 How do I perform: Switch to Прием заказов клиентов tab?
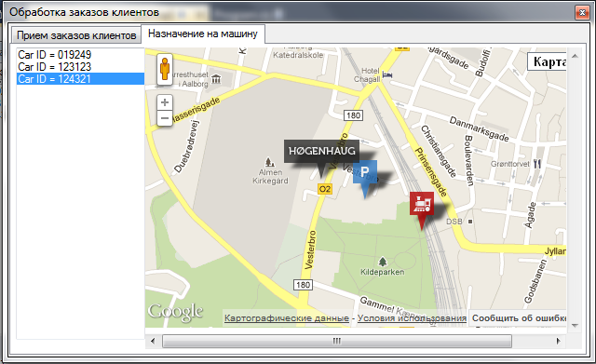point(76,35)
